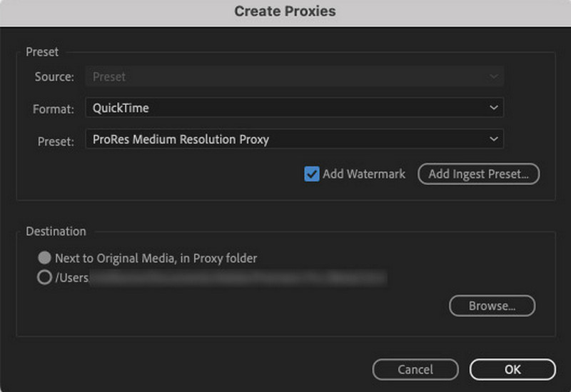This screenshot has width=571, height=392.
Task: Click the dimmed chevron on the Source field
Action: pyautogui.click(x=493, y=76)
